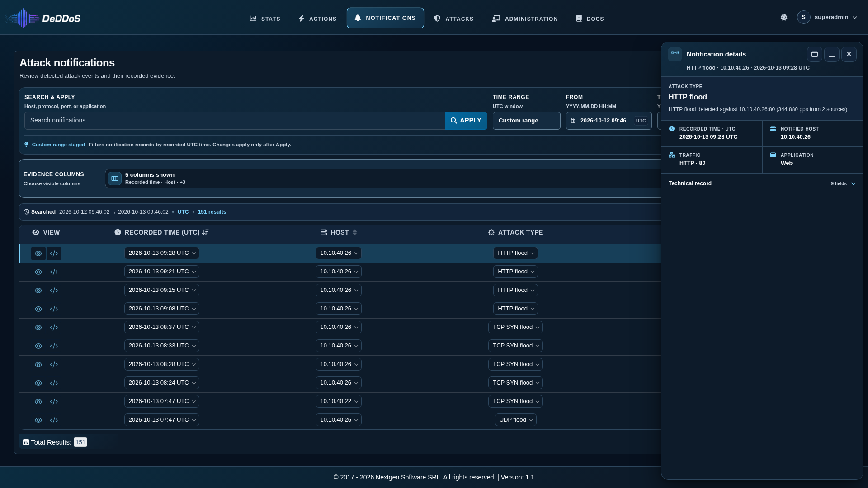The width and height of the screenshot is (868, 488).
Task: Show code for 2026-10-13 08:24 row
Action: pos(54,383)
